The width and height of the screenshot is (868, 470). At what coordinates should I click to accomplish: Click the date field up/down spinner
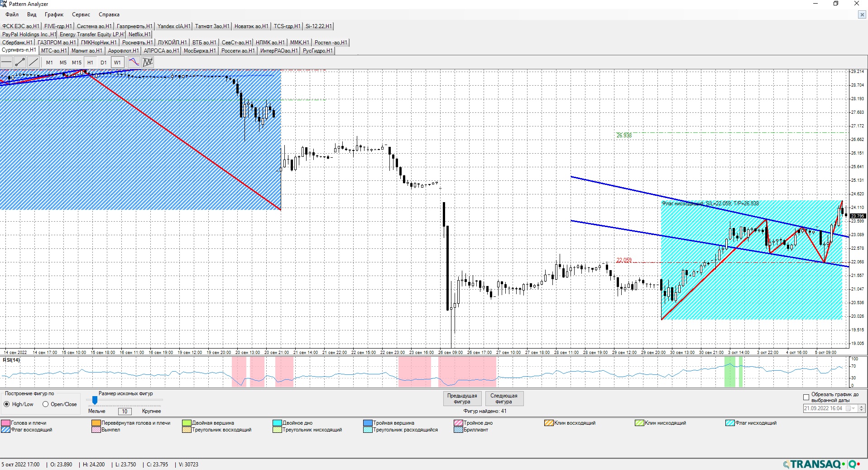[862, 408]
